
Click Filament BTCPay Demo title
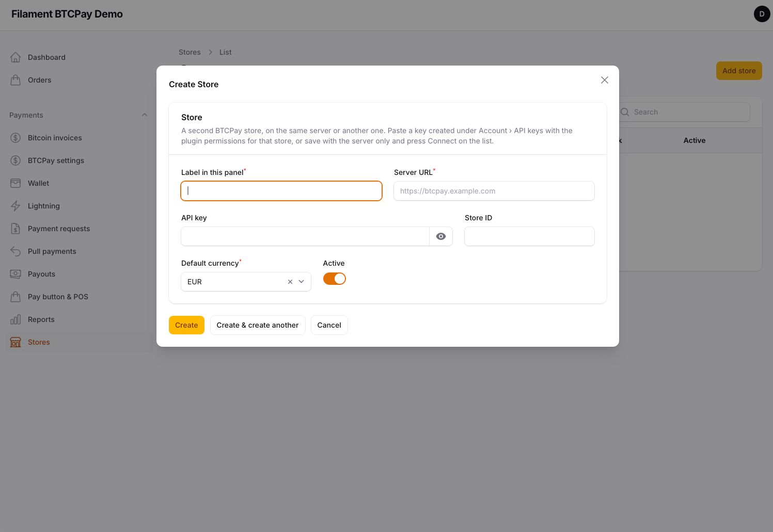click(x=67, y=14)
